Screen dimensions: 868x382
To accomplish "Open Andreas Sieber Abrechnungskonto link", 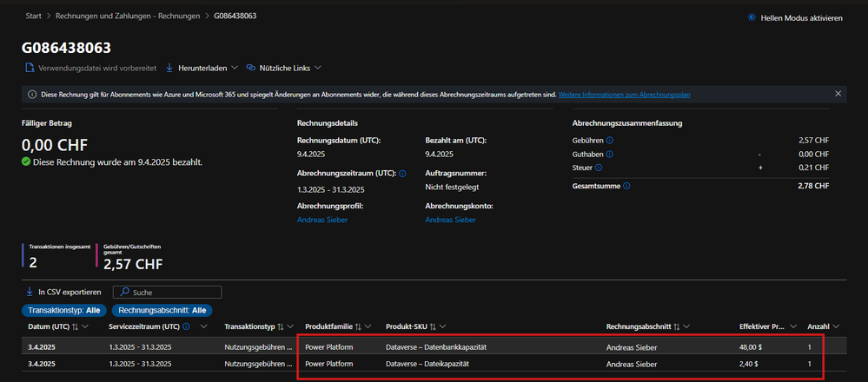I will tap(451, 220).
